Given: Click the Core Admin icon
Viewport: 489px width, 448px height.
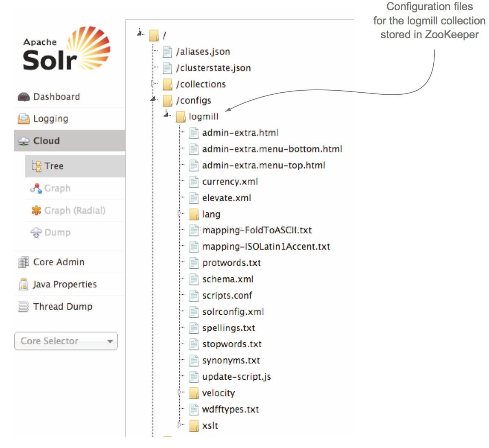Looking at the screenshot, I should pos(24,262).
